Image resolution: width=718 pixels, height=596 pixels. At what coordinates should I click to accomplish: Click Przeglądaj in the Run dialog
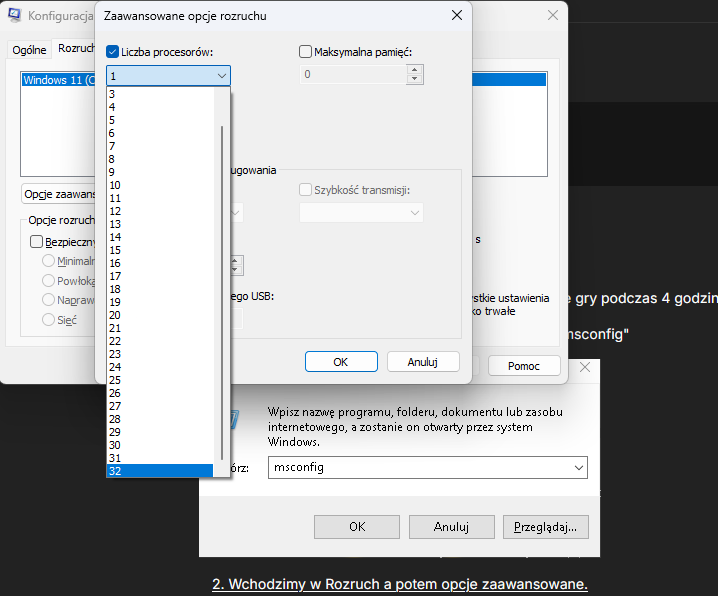(x=545, y=527)
